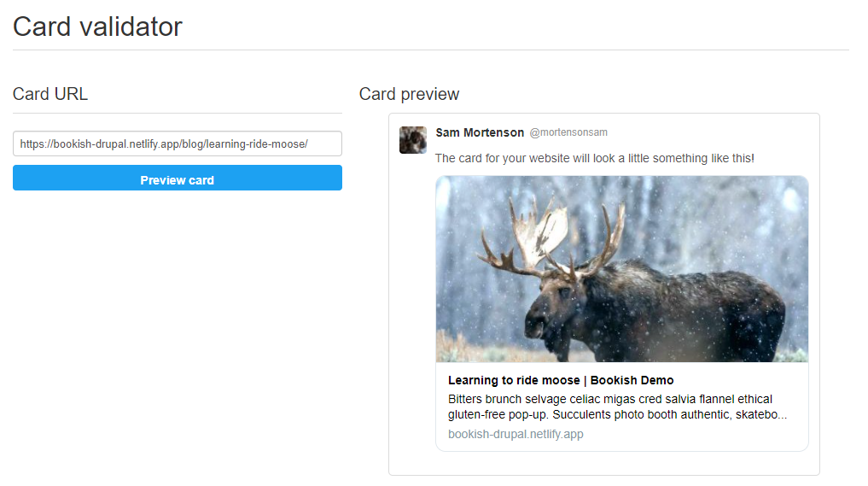868x486 pixels.
Task: Click the second description line starting 'gluten-free pop-up'
Action: pos(617,414)
